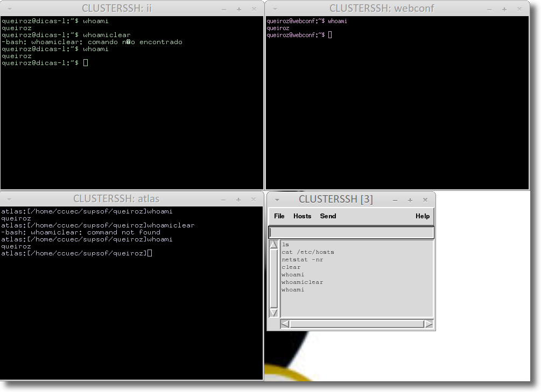Minimize the CLUSTERSSH: webconf window
The height and width of the screenshot is (392, 541).
point(489,10)
